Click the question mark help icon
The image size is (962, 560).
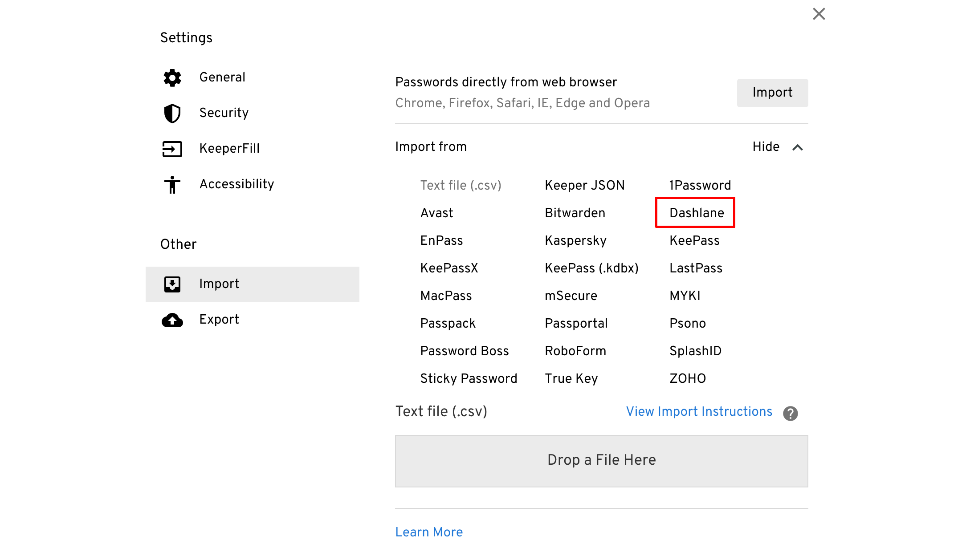(x=791, y=414)
